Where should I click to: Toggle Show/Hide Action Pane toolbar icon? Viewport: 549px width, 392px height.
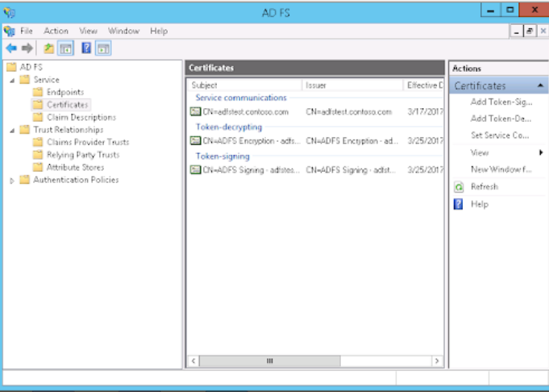pos(103,48)
